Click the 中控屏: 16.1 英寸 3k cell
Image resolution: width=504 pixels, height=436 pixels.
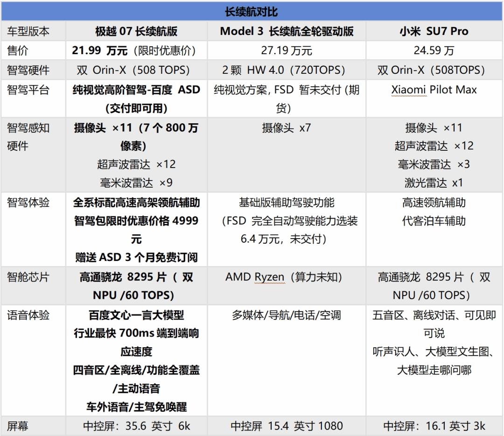coord(434,426)
